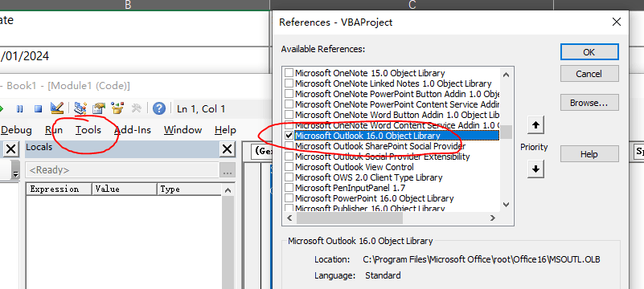Viewport: 644px width, 289px height.
Task: Open the Run menu
Action: 54,130
